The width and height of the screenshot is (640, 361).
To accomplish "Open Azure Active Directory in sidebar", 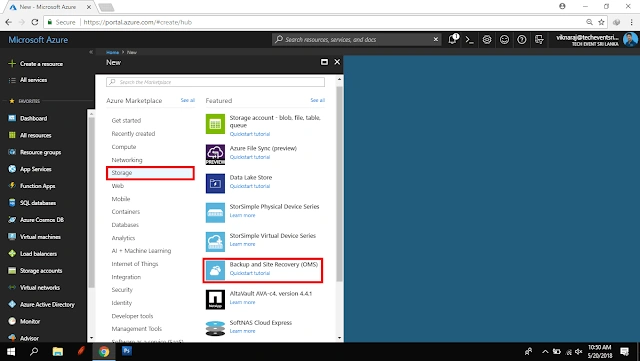I will click(47, 305).
